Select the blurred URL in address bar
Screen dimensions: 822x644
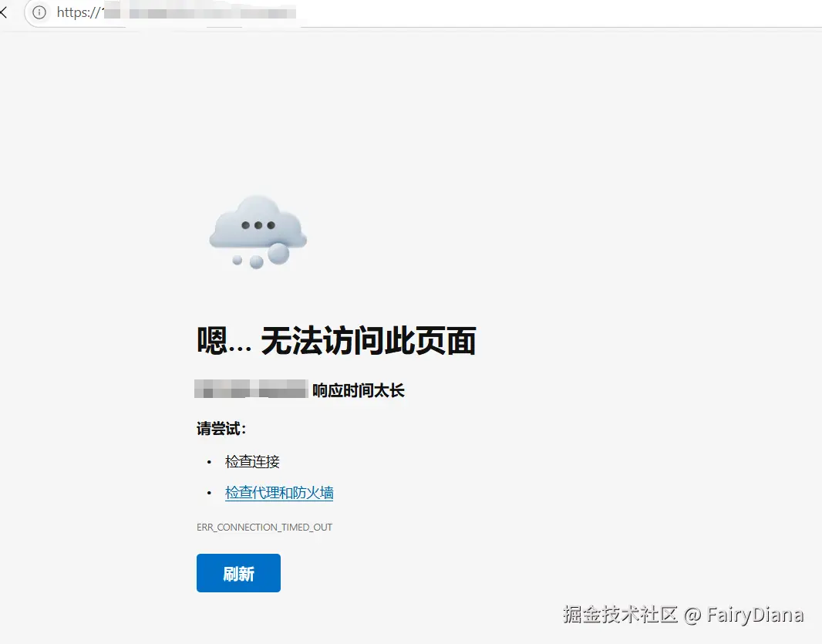click(200, 12)
